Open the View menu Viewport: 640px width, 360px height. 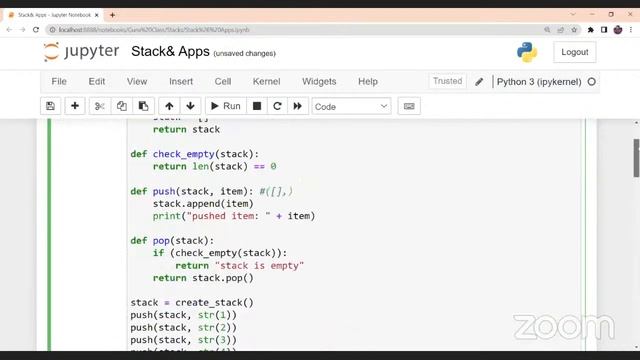click(x=137, y=82)
